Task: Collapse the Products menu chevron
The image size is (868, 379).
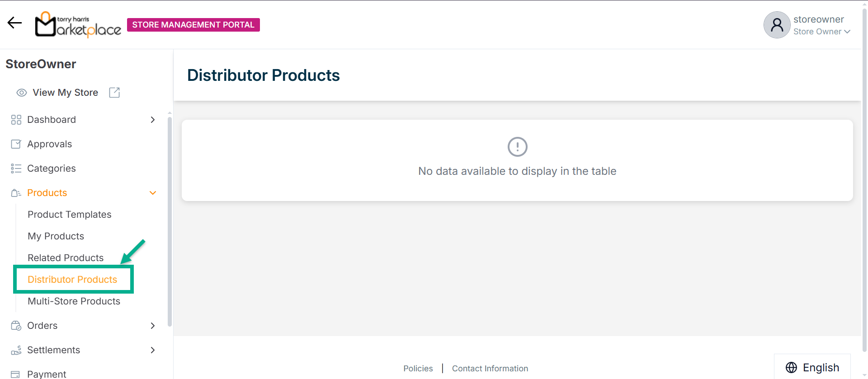Action: tap(153, 193)
